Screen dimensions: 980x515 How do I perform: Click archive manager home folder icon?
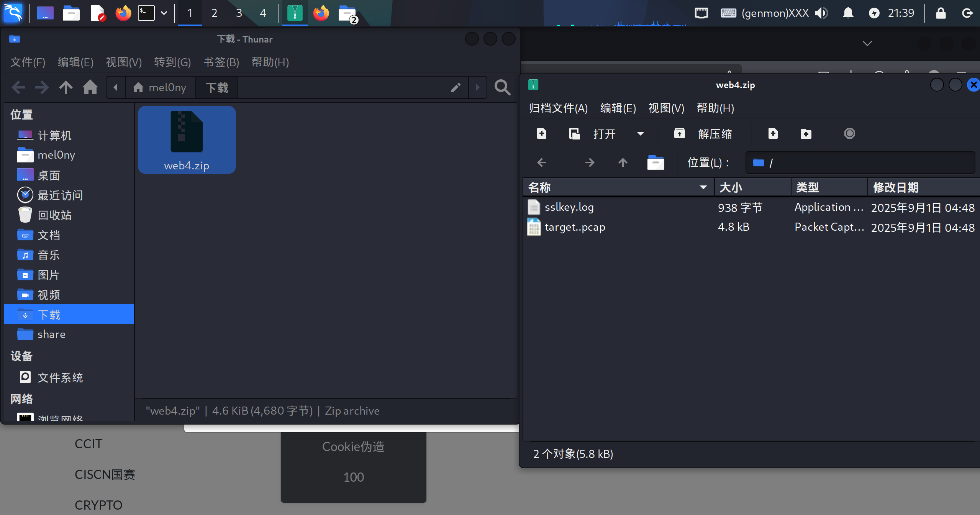tap(656, 163)
